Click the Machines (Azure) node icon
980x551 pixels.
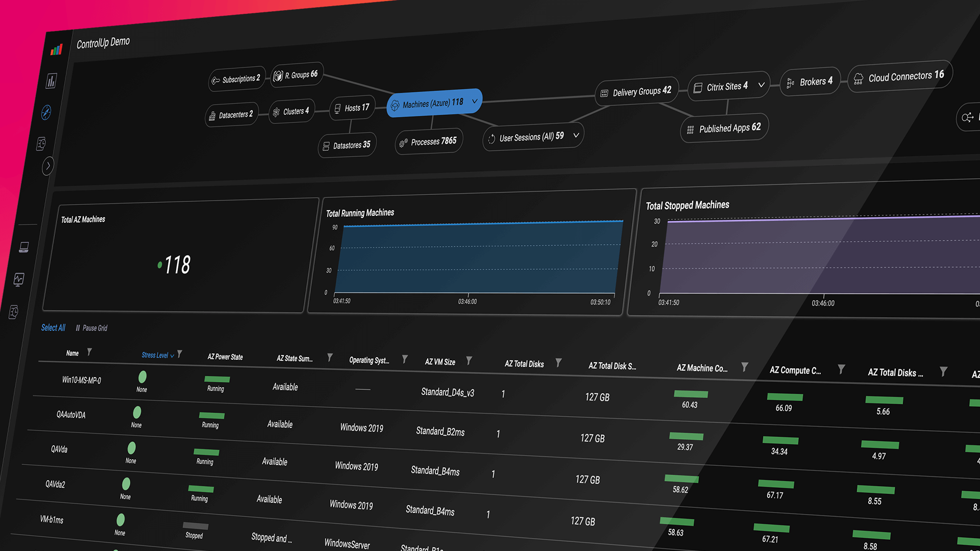tap(395, 106)
